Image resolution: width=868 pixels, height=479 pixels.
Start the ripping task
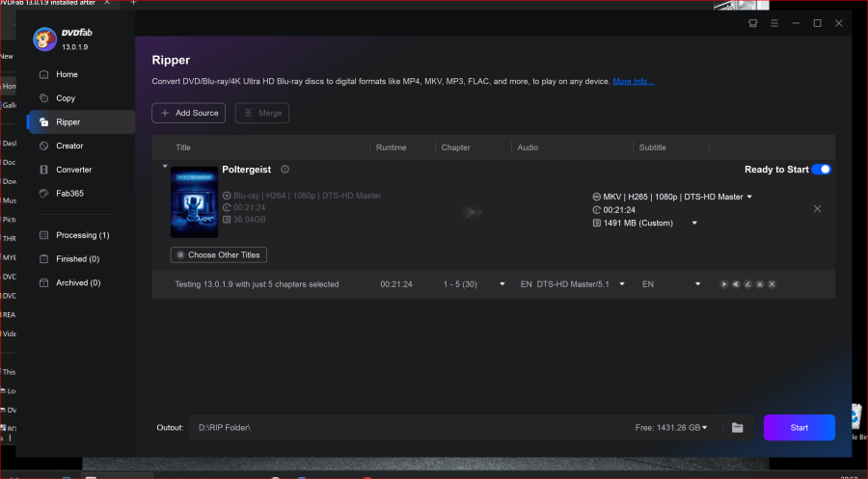[x=799, y=428]
